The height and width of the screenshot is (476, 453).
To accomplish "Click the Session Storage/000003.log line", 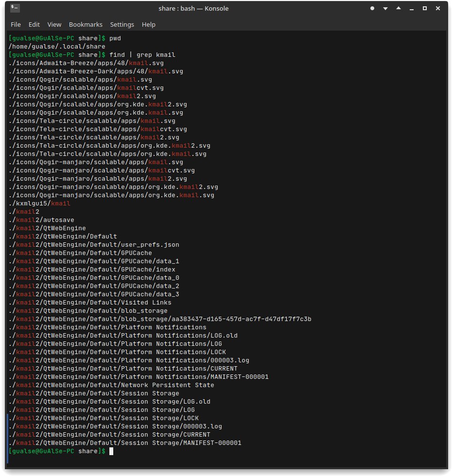I will [116, 426].
